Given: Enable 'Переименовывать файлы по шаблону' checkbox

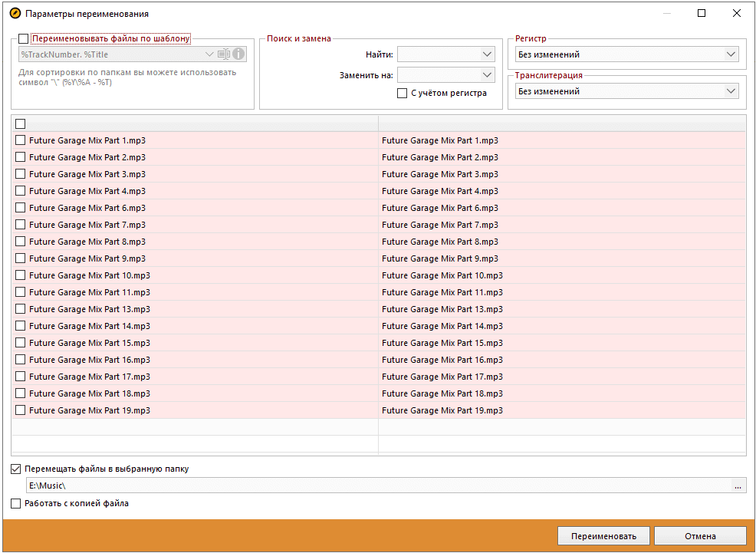Looking at the screenshot, I should [23, 38].
